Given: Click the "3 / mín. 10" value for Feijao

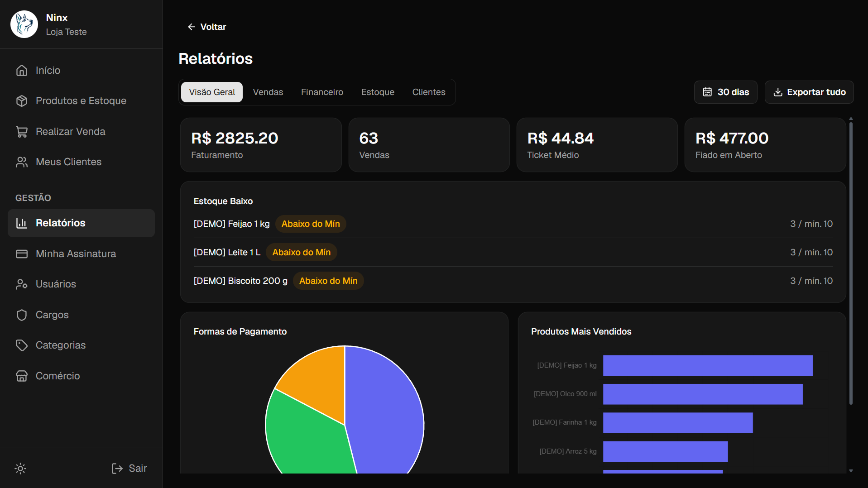Looking at the screenshot, I should click(x=811, y=224).
